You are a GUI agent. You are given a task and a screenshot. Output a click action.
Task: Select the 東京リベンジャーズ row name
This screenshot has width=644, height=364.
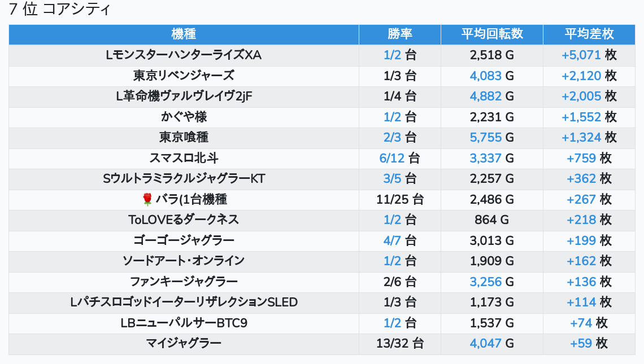(184, 76)
